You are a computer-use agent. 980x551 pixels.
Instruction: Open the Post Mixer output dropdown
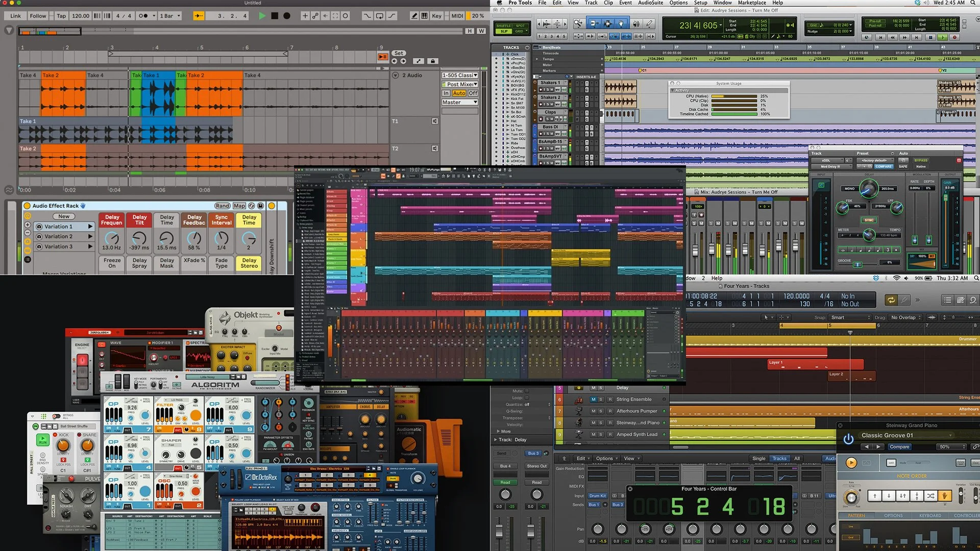tap(459, 84)
